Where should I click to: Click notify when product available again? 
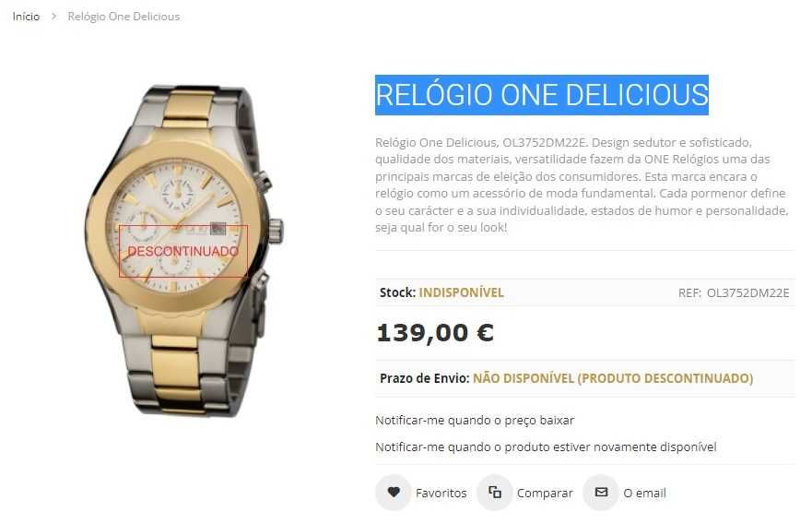[546, 447]
